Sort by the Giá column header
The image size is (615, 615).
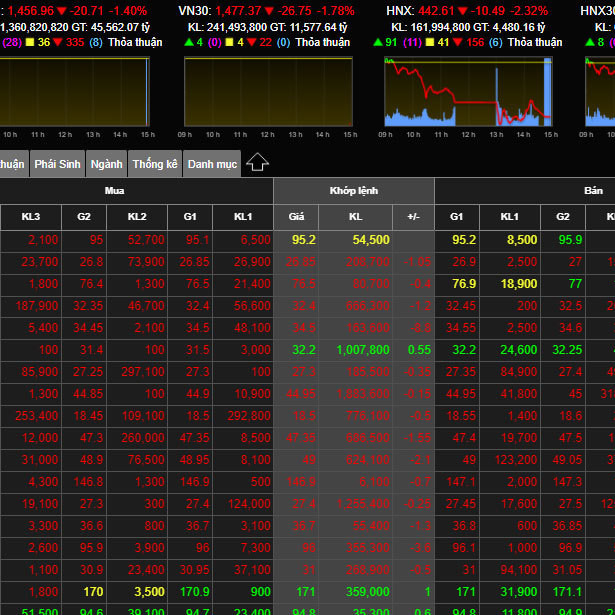click(296, 216)
